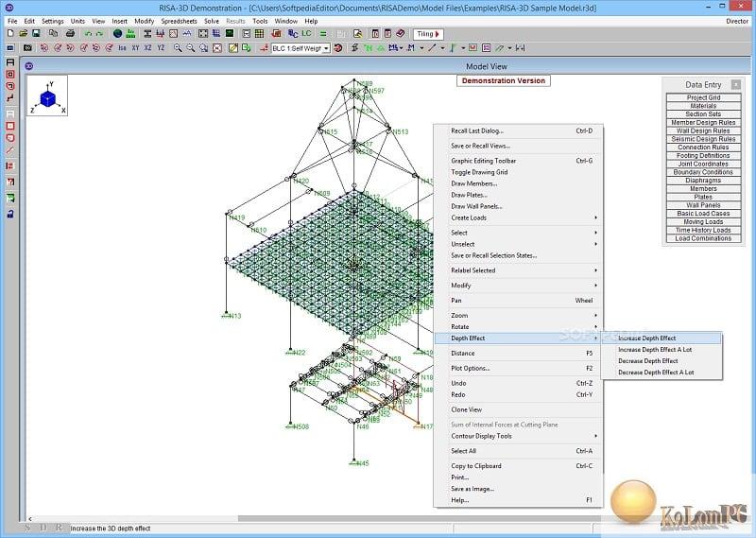Click the green flag icon in left toolbar
The width and height of the screenshot is (756, 538).
click(10, 198)
